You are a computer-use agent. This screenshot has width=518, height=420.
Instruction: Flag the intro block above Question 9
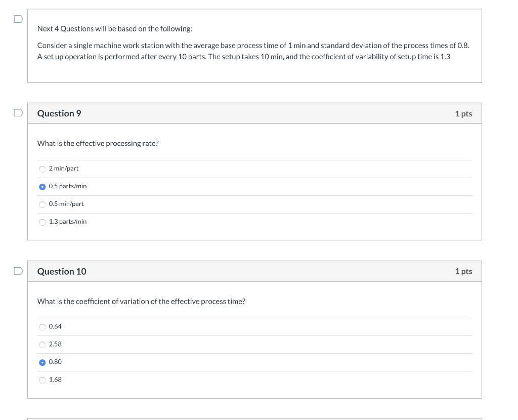tap(18, 19)
